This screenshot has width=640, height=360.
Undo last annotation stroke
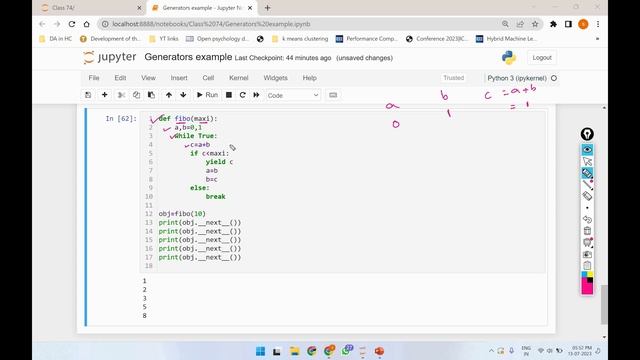(587, 220)
